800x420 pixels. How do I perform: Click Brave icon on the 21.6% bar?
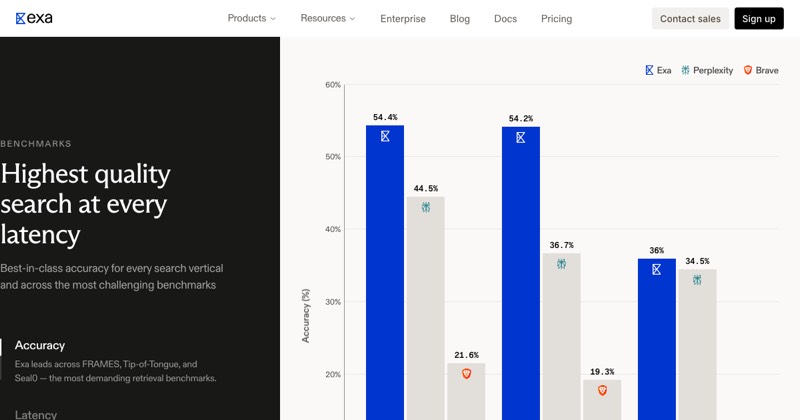[x=466, y=374]
